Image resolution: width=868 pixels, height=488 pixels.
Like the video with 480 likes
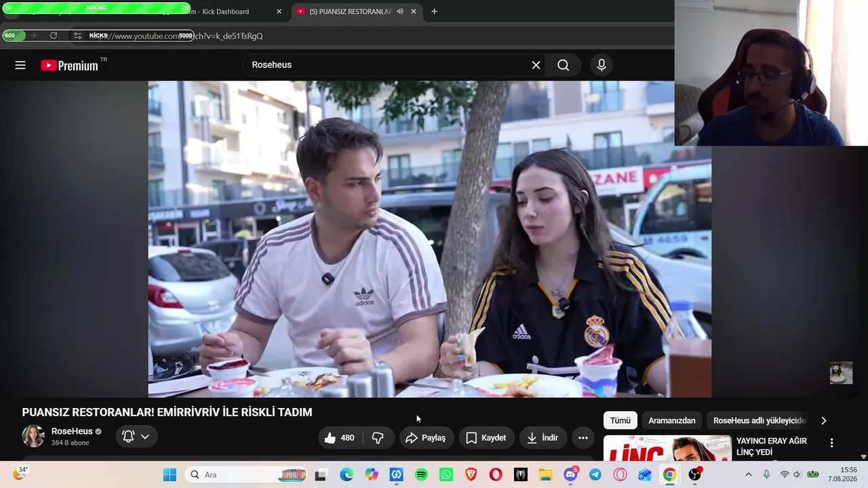point(340,438)
